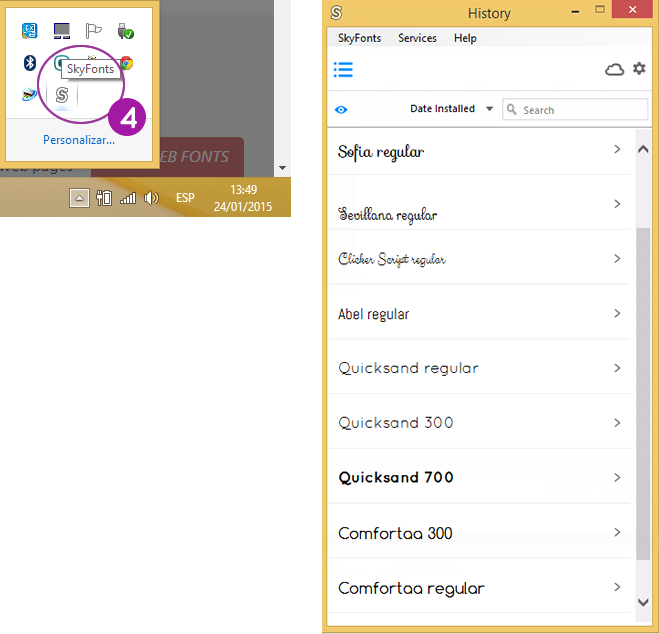Switch to list view icon
The height and width of the screenshot is (634, 659).
click(x=343, y=70)
